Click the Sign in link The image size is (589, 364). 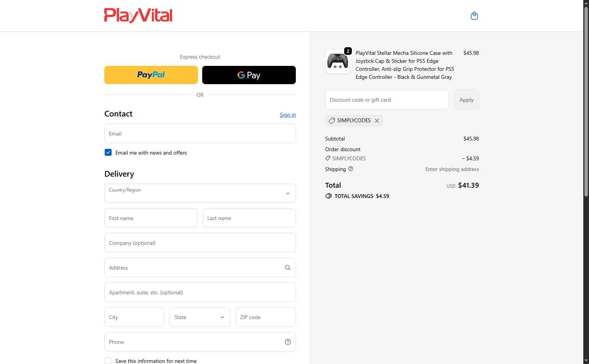[x=288, y=115]
